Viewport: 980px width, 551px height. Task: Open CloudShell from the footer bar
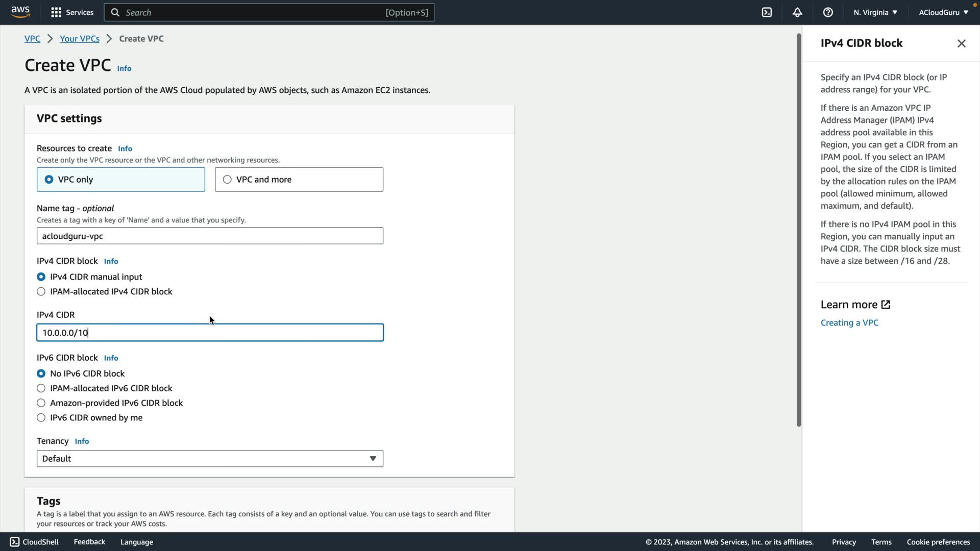point(34,542)
